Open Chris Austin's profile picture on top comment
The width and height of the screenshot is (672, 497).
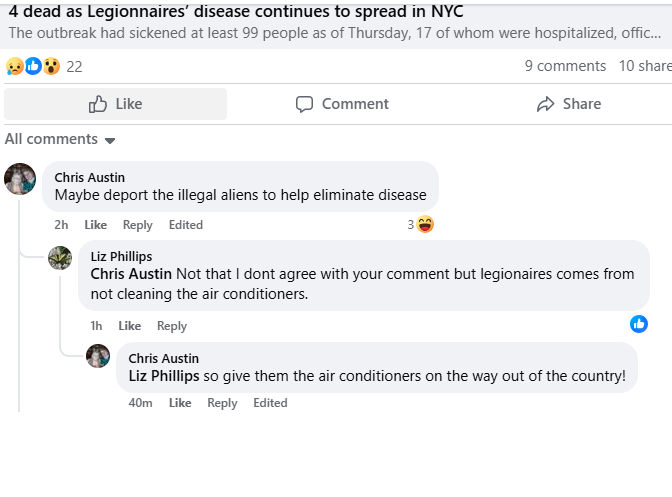click(x=20, y=179)
